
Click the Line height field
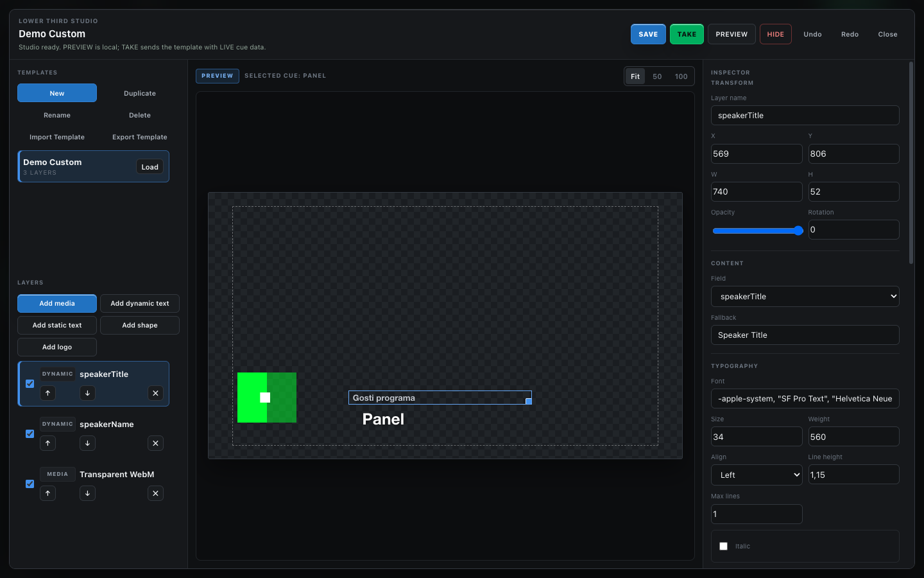pyautogui.click(x=853, y=475)
